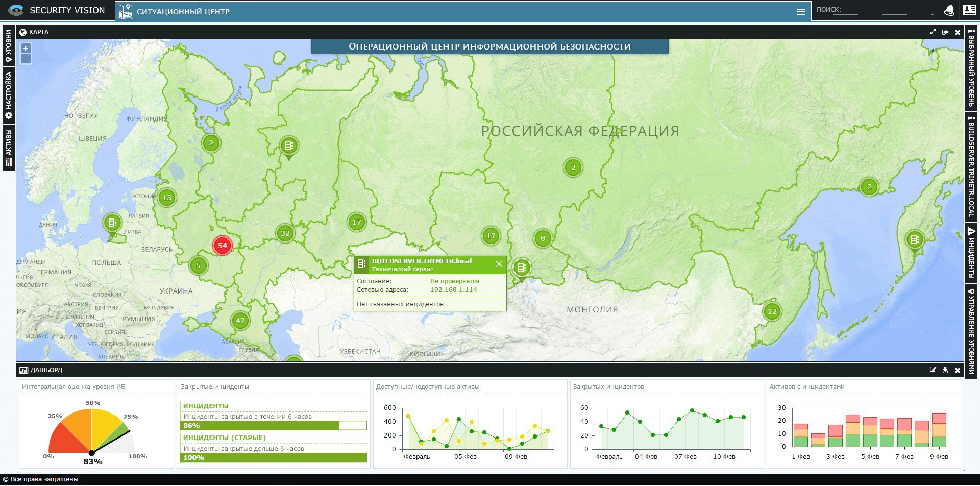Select the server marker on Kamchatka
Image resolution: width=980 pixels, height=486 pixels.
pos(914,239)
